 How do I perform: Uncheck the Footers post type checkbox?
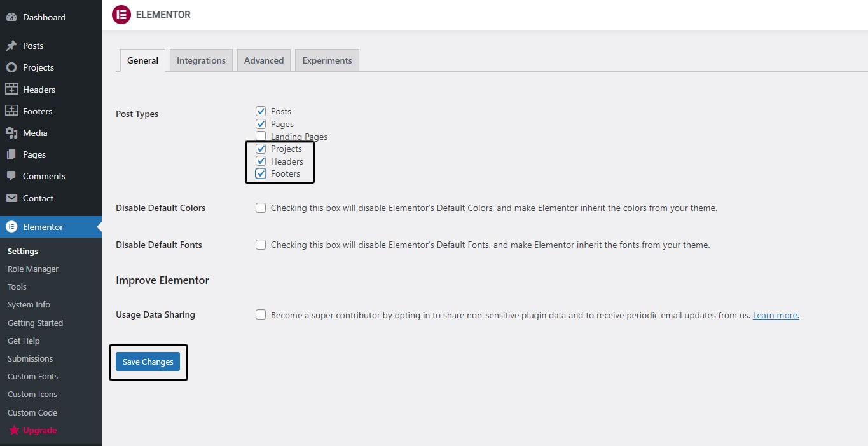pyautogui.click(x=261, y=173)
